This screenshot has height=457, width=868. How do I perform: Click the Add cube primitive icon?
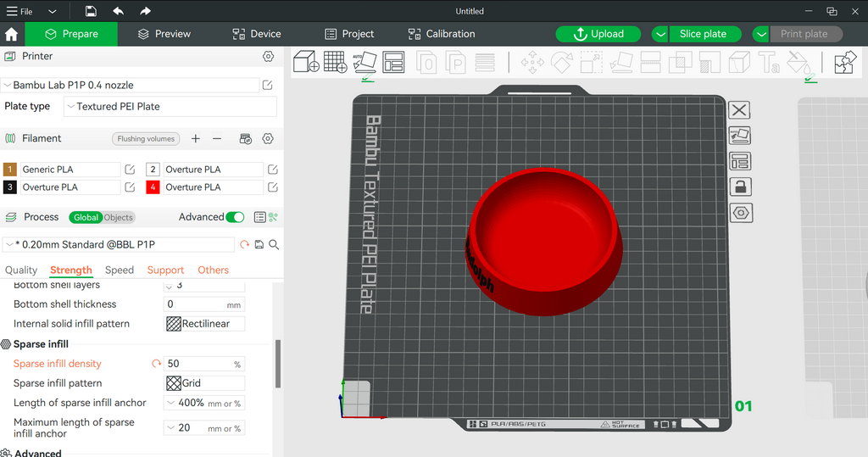[x=305, y=62]
